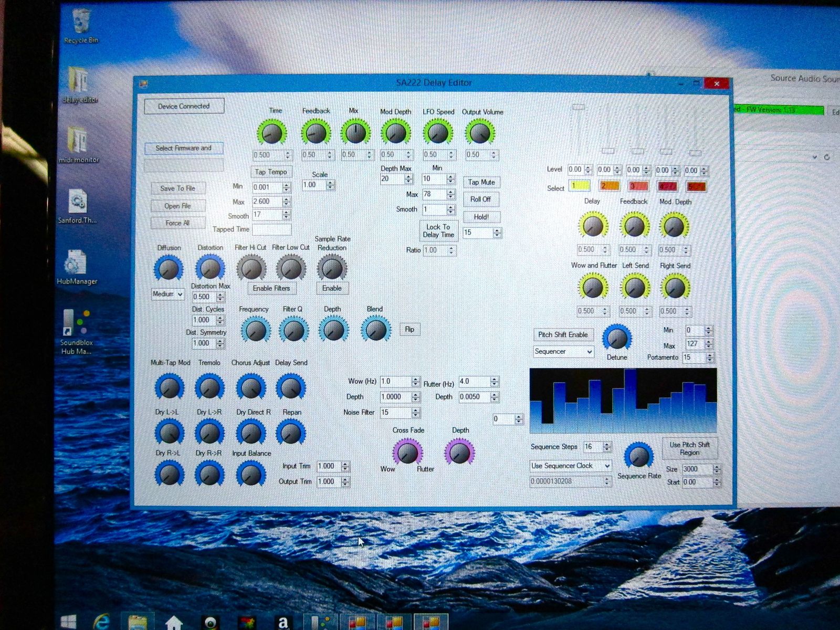Viewport: 840px width, 630px height.
Task: Toggle the Tap Mute button
Action: (x=481, y=182)
